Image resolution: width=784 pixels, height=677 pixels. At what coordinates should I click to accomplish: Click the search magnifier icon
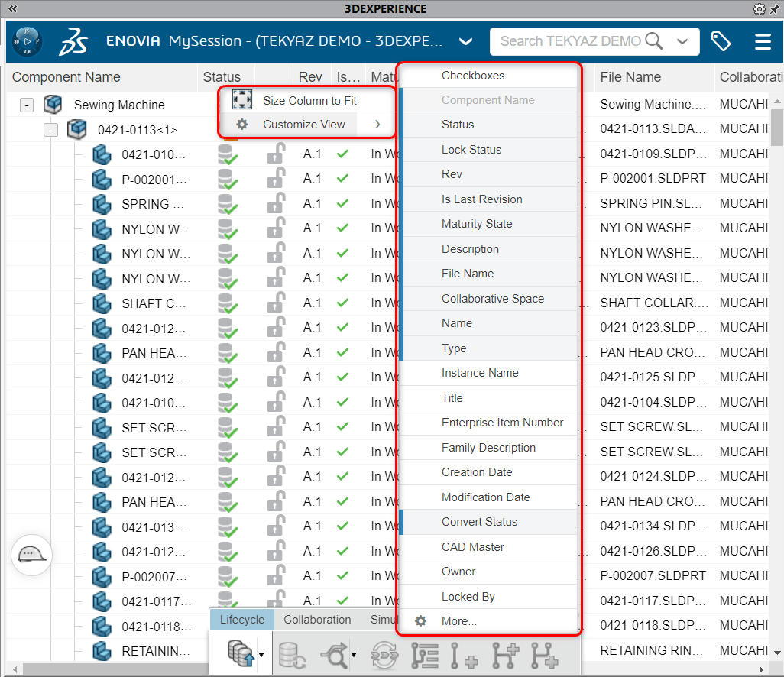653,41
